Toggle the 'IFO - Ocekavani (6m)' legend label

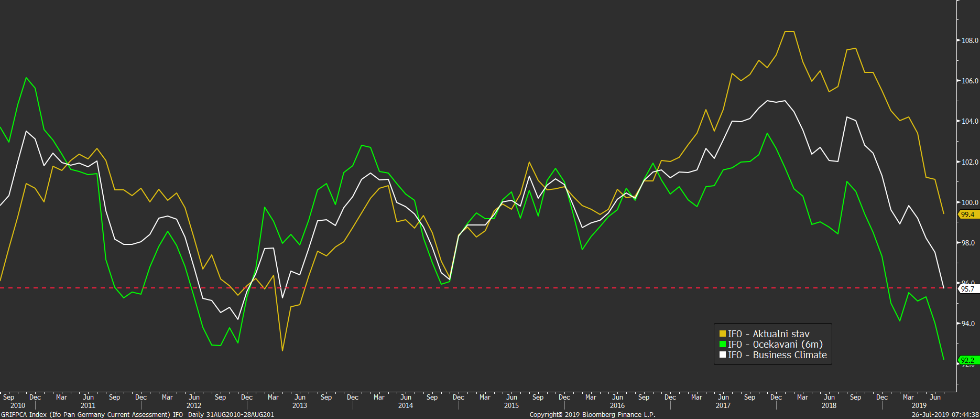[775, 345]
